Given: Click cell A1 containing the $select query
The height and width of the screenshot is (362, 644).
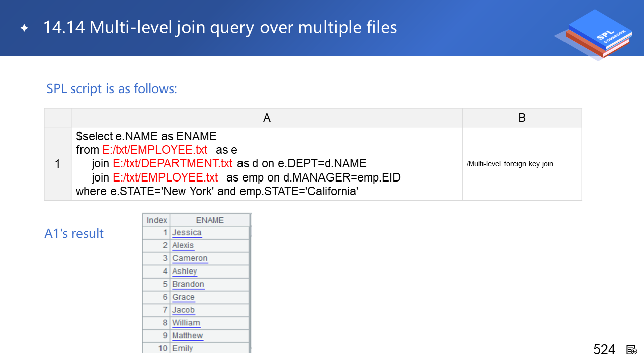Looking at the screenshot, I should click(267, 164).
